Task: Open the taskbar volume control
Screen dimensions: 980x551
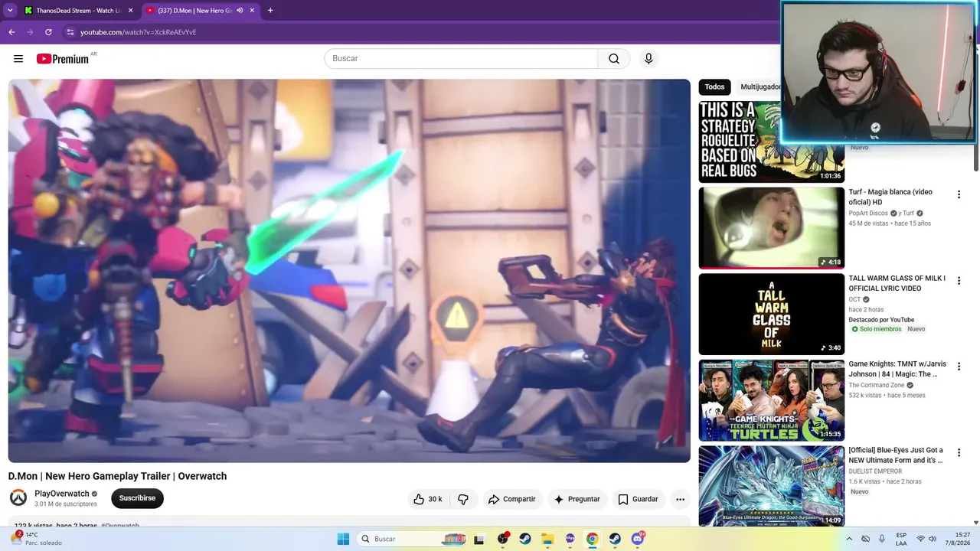Action: point(933,539)
